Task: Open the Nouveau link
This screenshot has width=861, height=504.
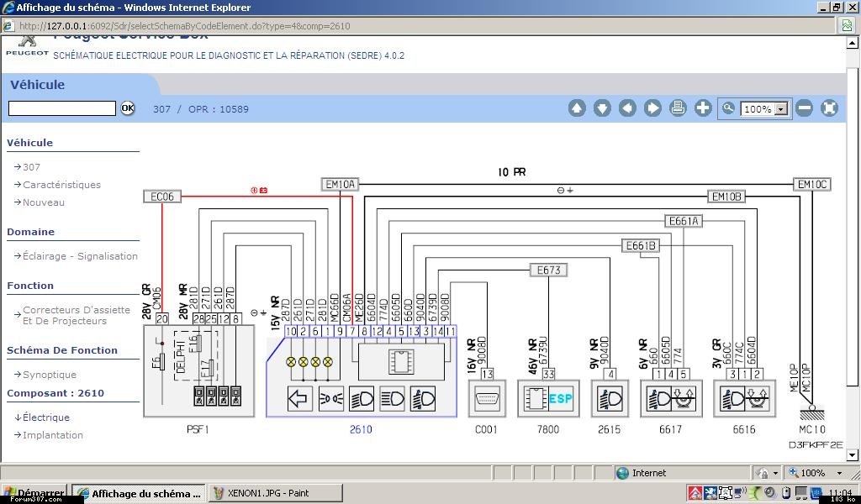Action: point(44,202)
